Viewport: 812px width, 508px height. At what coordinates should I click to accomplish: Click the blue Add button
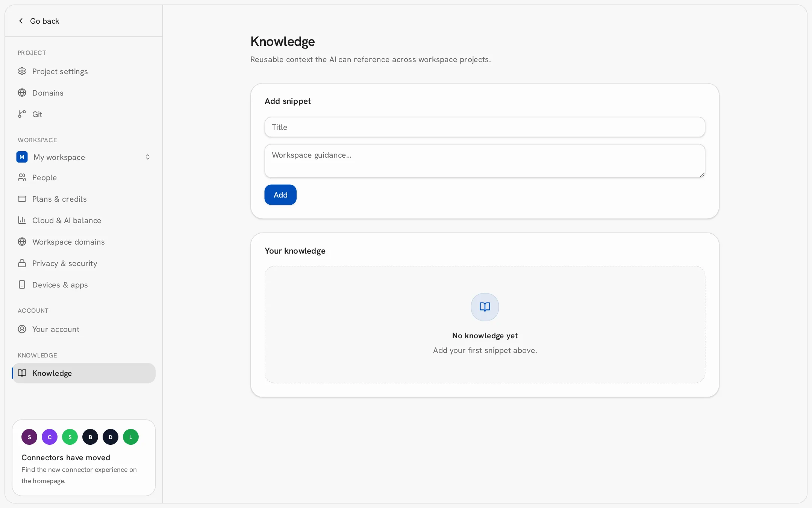tap(280, 195)
